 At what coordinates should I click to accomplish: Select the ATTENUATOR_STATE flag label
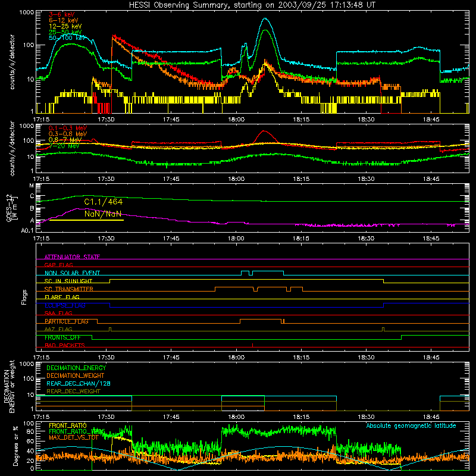(x=72, y=257)
